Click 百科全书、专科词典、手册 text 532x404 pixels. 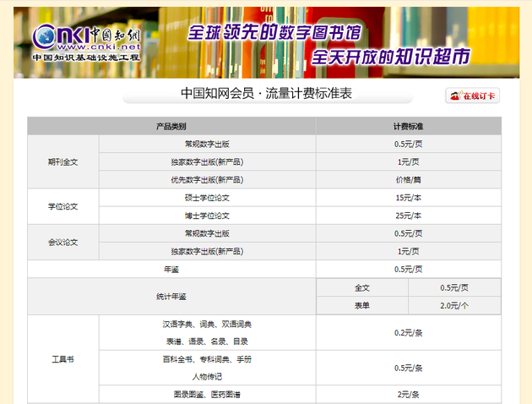[x=207, y=359]
